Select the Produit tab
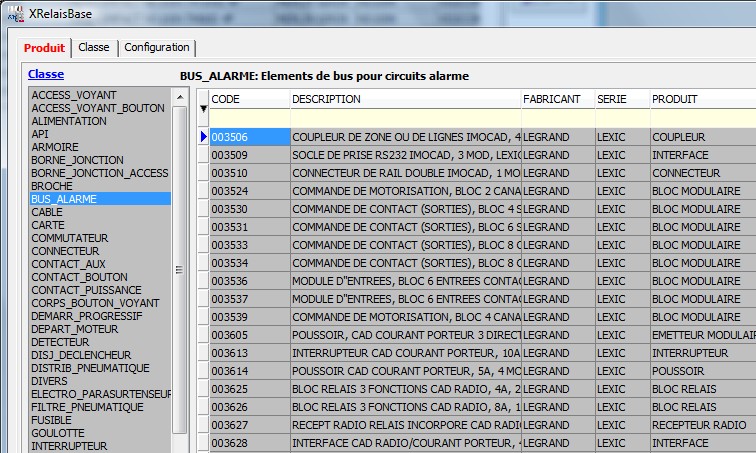Viewport: 756px width, 453px height. (x=45, y=48)
